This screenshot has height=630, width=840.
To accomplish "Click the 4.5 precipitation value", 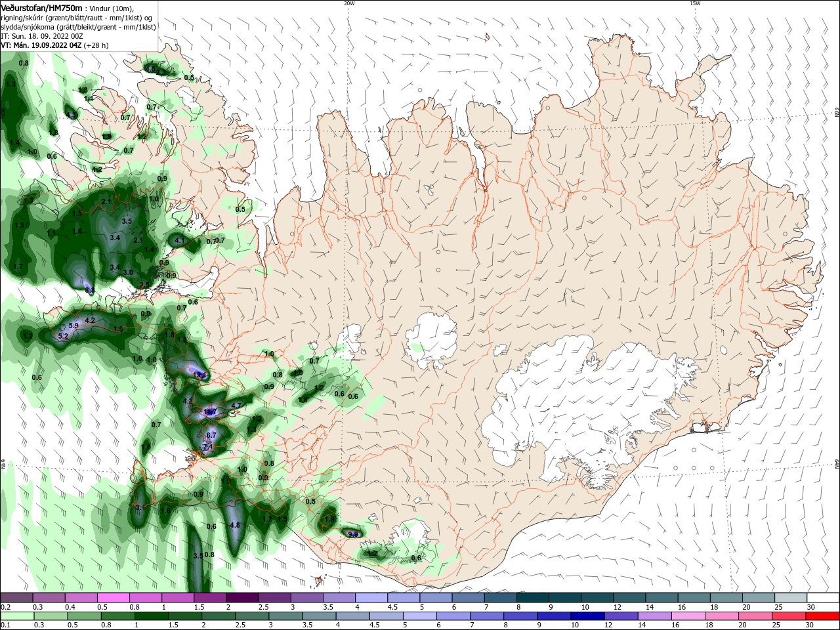I will click(150, 68).
